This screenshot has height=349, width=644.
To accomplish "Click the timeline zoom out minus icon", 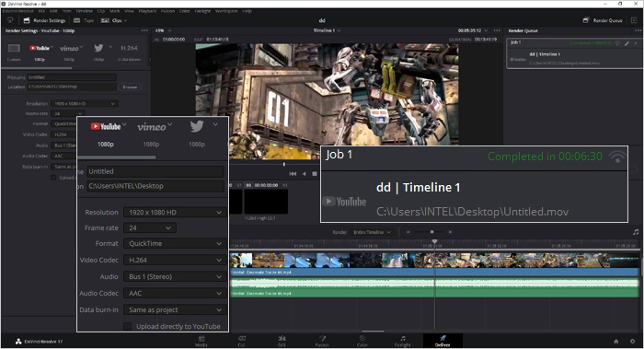I will [x=408, y=232].
